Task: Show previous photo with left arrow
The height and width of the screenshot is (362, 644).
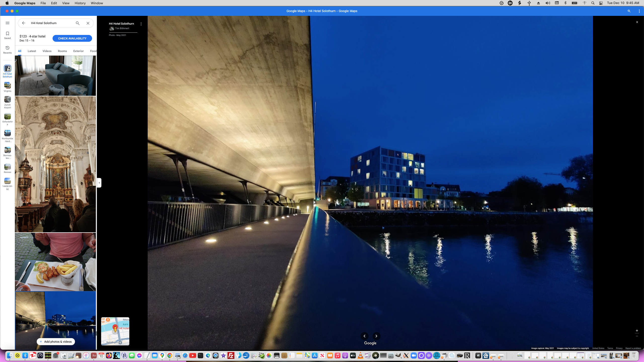Action: (364, 336)
